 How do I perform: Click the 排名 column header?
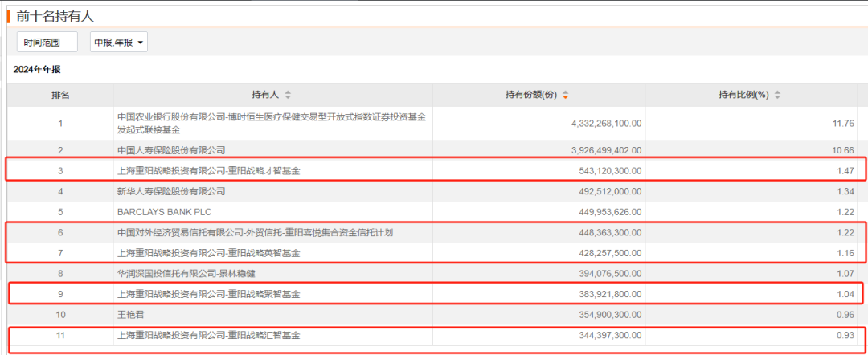tap(60, 95)
